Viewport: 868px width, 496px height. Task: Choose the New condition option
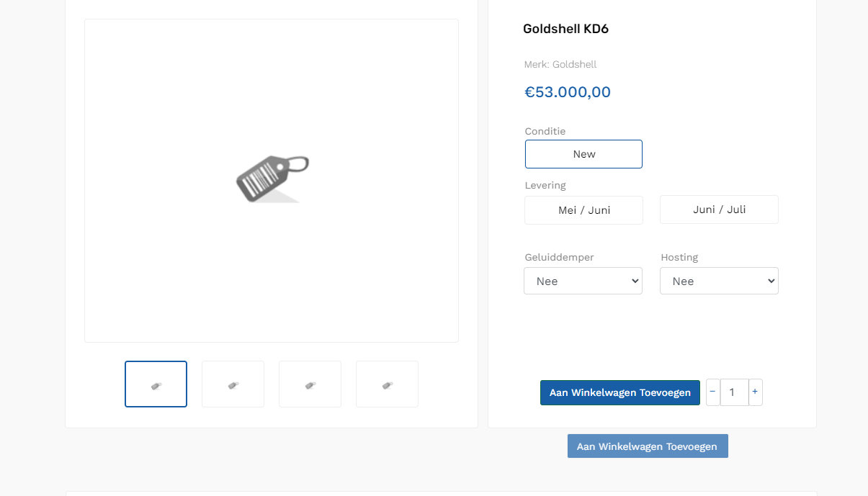583,154
